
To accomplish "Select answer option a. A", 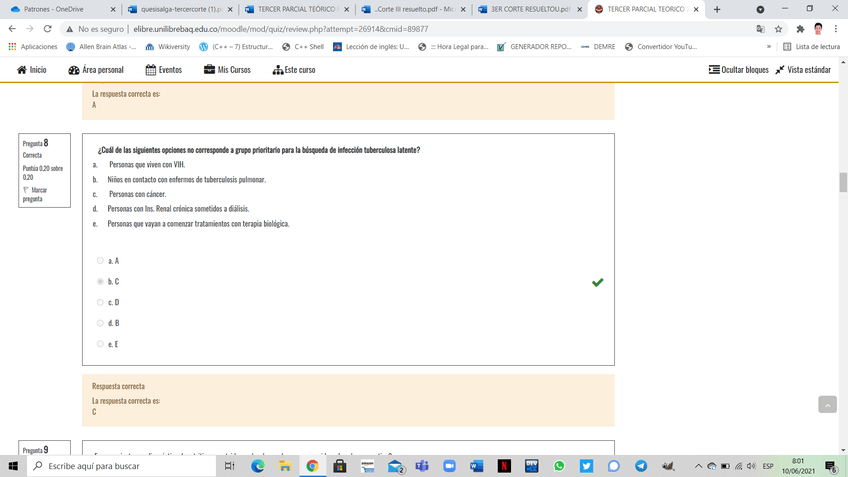I will click(100, 261).
